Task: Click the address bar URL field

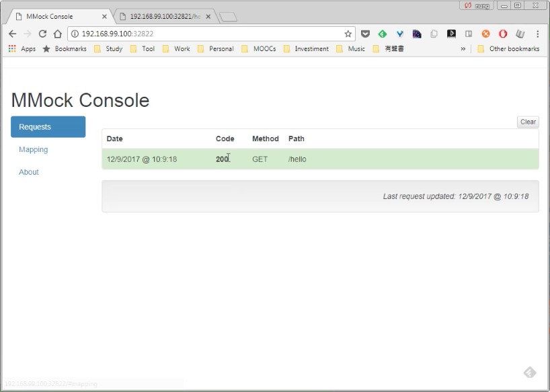Action: (x=207, y=34)
